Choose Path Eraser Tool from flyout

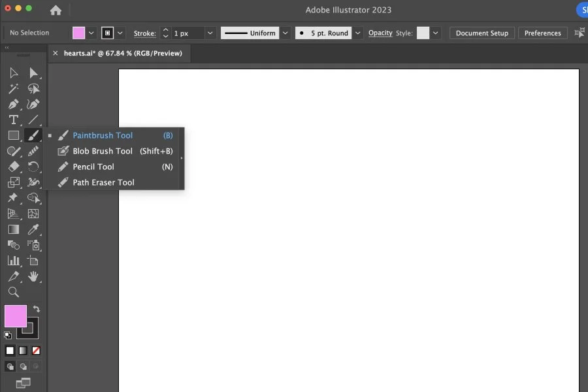pyautogui.click(x=111, y=182)
